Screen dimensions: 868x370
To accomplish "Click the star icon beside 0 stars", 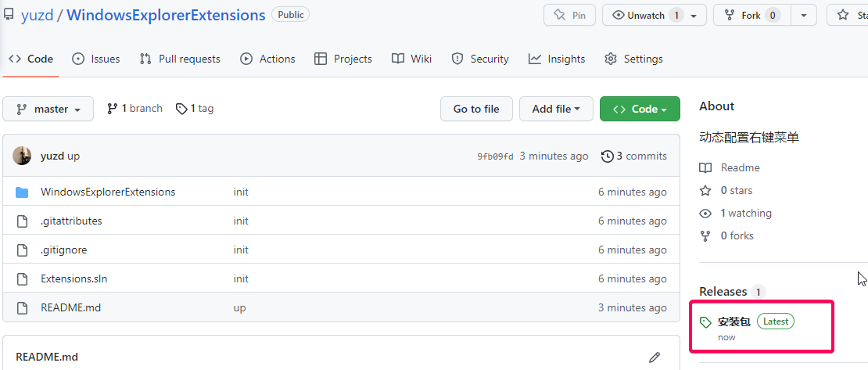I will 705,191.
